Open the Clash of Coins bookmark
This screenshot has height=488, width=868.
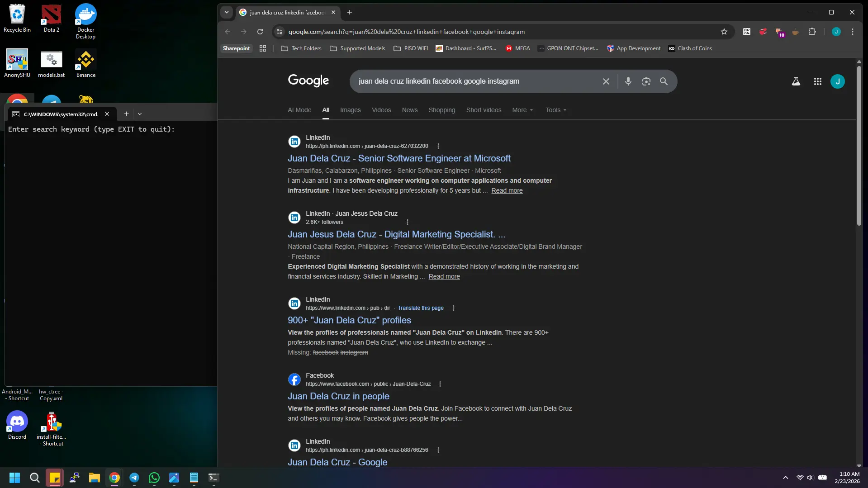point(690,48)
